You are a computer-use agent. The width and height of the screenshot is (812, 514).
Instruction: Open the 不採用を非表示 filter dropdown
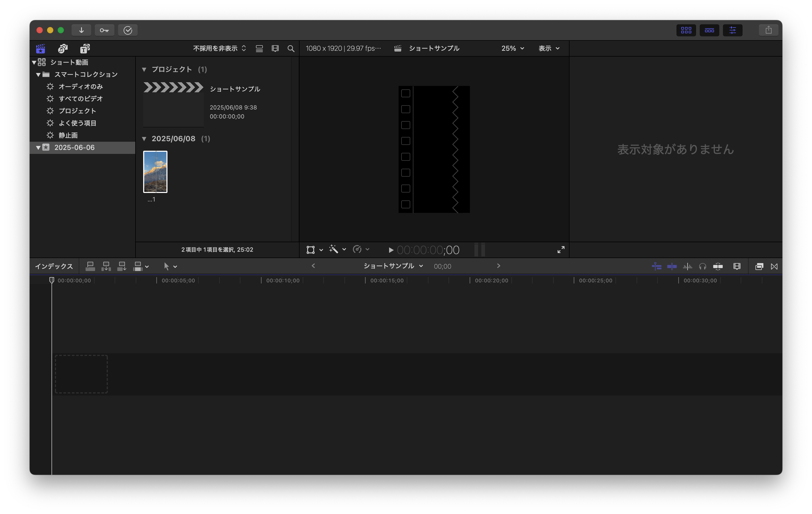[x=219, y=48]
